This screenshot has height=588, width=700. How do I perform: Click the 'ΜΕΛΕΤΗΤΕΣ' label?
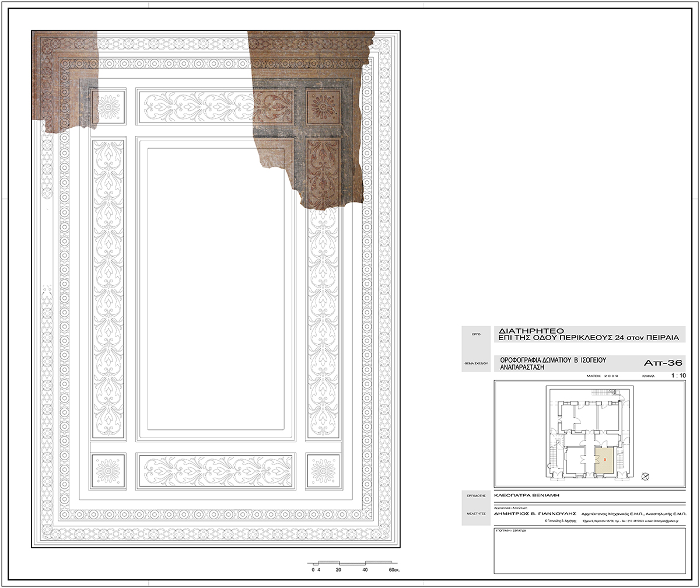tap(475, 515)
